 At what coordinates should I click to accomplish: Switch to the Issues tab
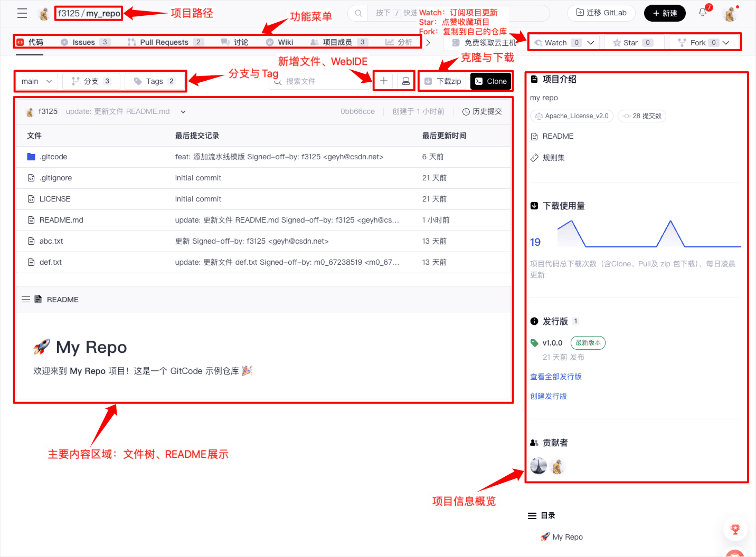[83, 42]
